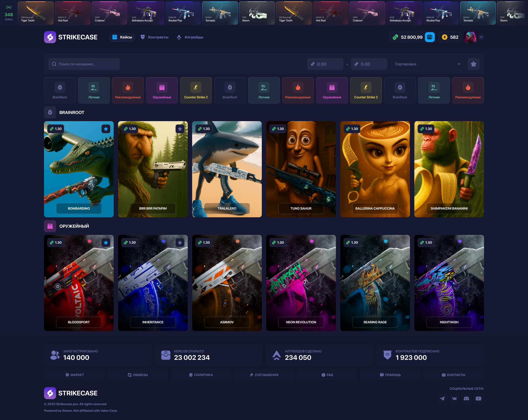The height and width of the screenshot is (420, 528).
Task: Open the Апгрейды tab
Action: (x=190, y=37)
